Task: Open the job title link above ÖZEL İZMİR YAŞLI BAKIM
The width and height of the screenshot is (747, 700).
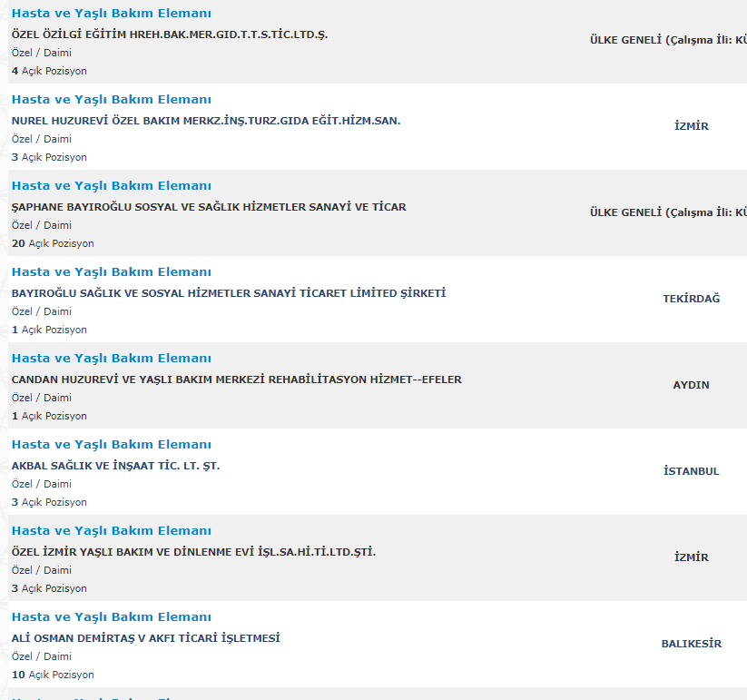Action: tap(111, 531)
